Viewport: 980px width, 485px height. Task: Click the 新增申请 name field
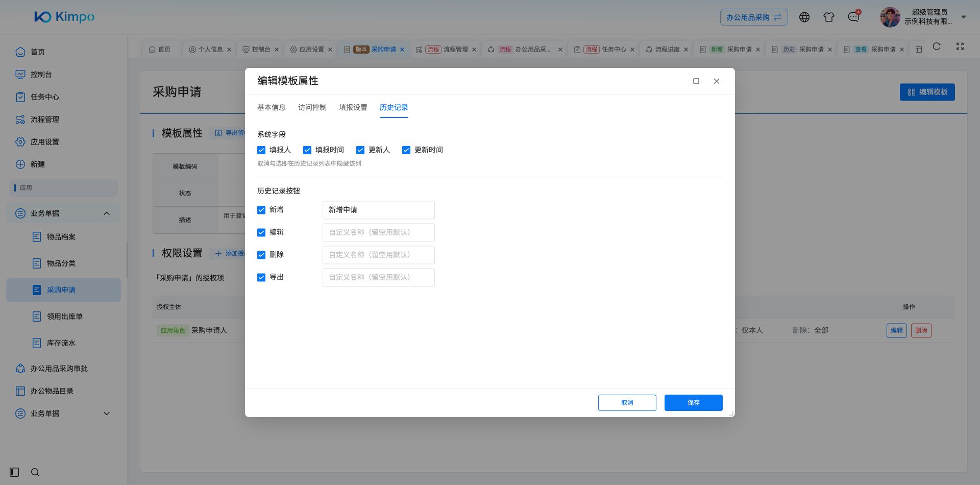[x=379, y=210]
